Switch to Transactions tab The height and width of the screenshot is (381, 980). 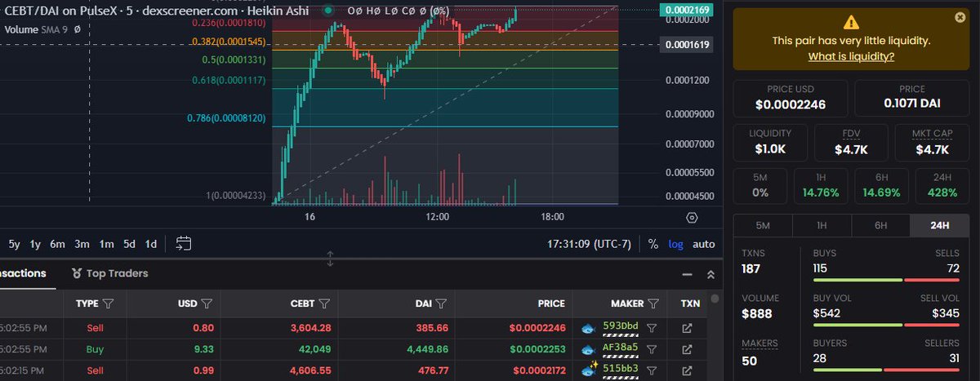(x=23, y=273)
